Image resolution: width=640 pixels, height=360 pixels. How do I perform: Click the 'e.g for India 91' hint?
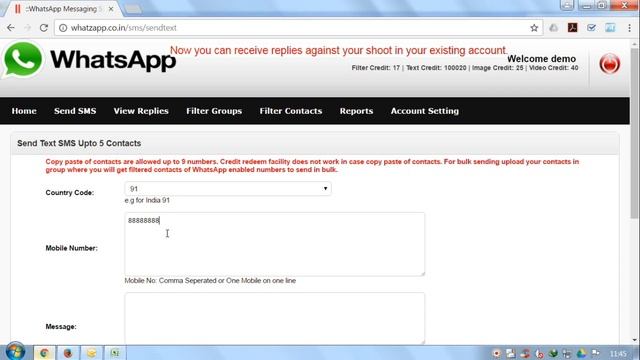coord(147,200)
